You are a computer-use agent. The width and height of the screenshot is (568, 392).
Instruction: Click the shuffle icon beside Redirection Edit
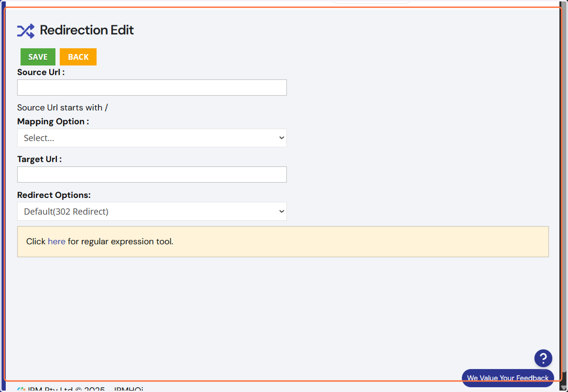(26, 31)
